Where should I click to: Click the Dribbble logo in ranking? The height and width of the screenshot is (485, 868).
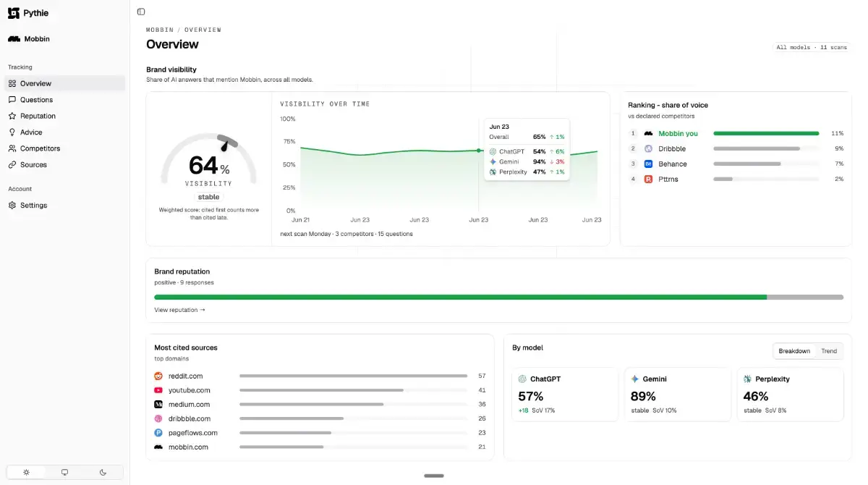648,148
